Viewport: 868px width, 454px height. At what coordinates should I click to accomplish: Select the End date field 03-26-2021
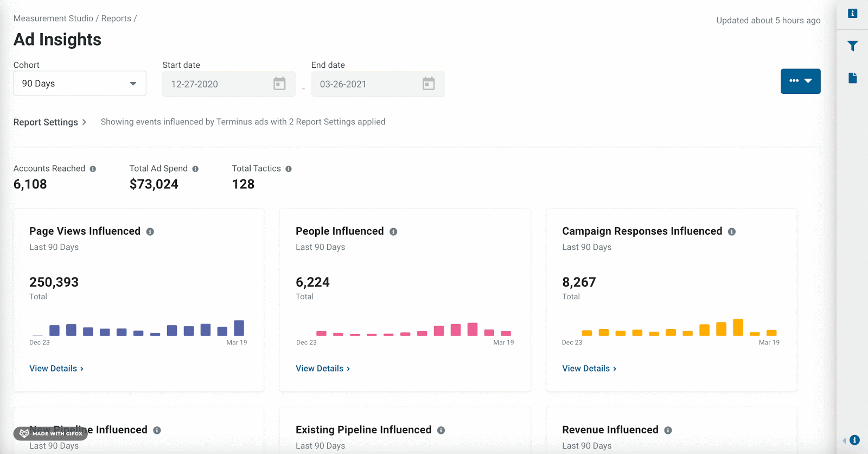tap(378, 84)
